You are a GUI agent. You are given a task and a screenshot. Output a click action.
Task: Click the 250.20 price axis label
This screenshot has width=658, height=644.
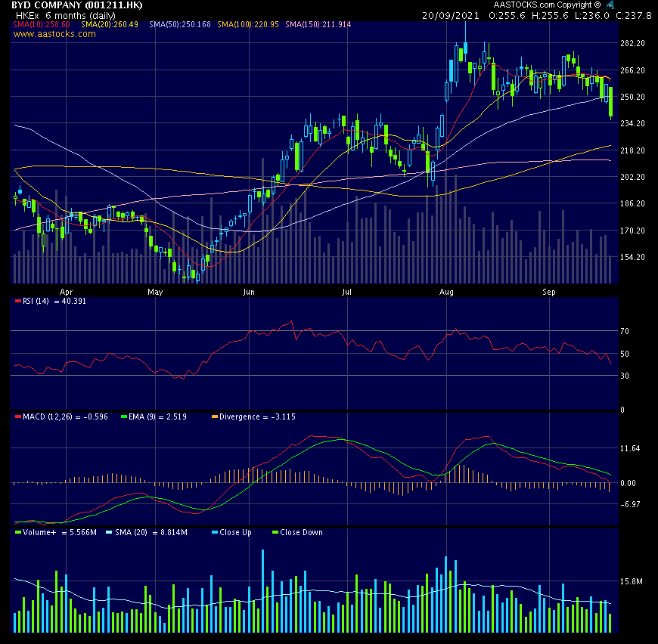click(x=632, y=97)
